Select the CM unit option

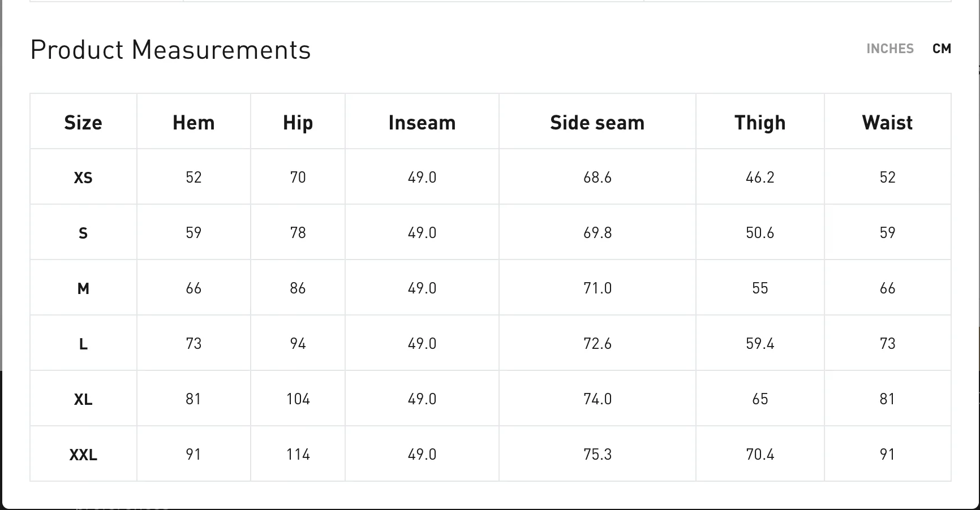pyautogui.click(x=942, y=49)
